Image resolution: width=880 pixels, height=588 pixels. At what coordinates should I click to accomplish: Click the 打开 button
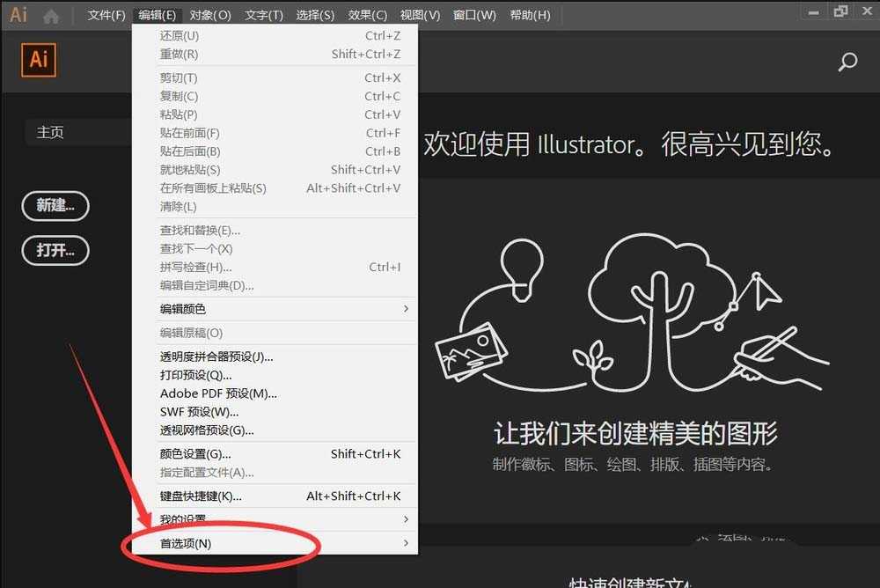(55, 251)
